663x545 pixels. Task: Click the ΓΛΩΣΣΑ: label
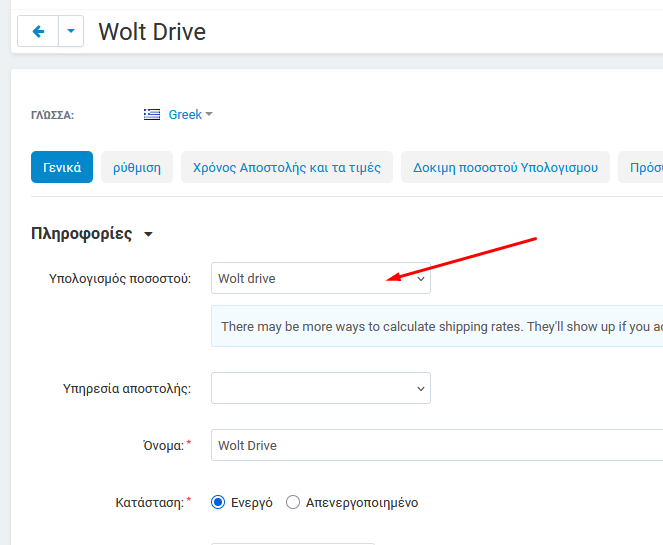[52, 115]
